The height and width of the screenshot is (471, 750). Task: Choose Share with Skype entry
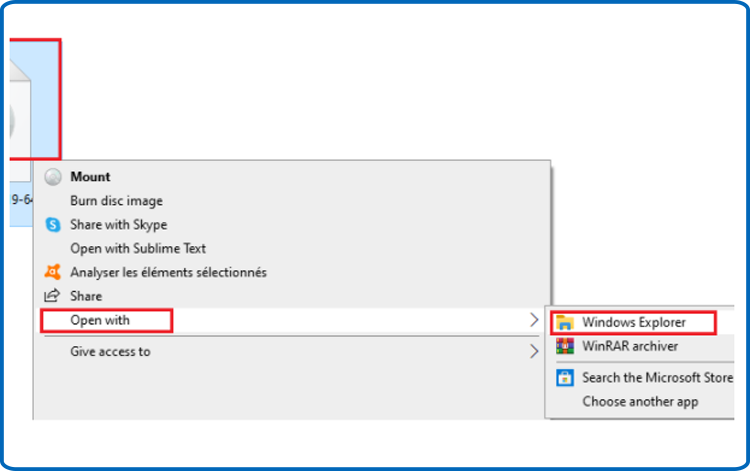119,225
